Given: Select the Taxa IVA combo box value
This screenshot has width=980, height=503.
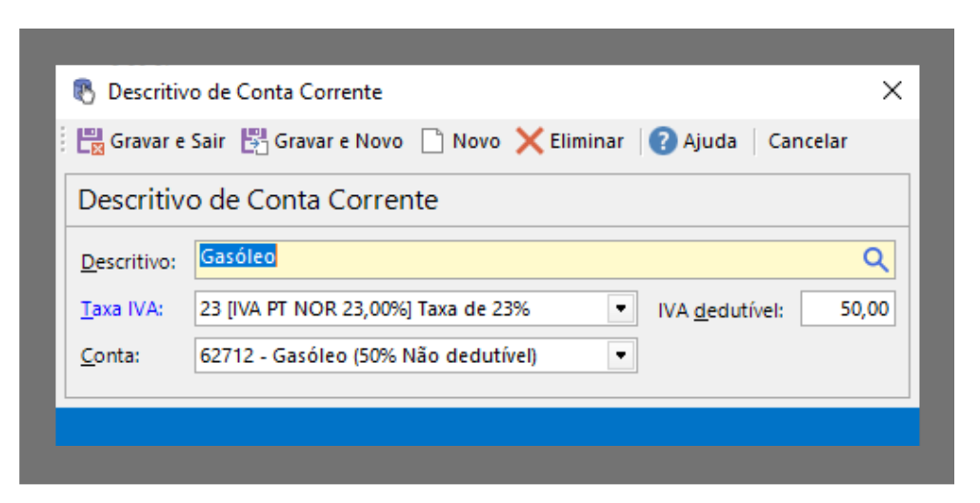Looking at the screenshot, I should (400, 309).
